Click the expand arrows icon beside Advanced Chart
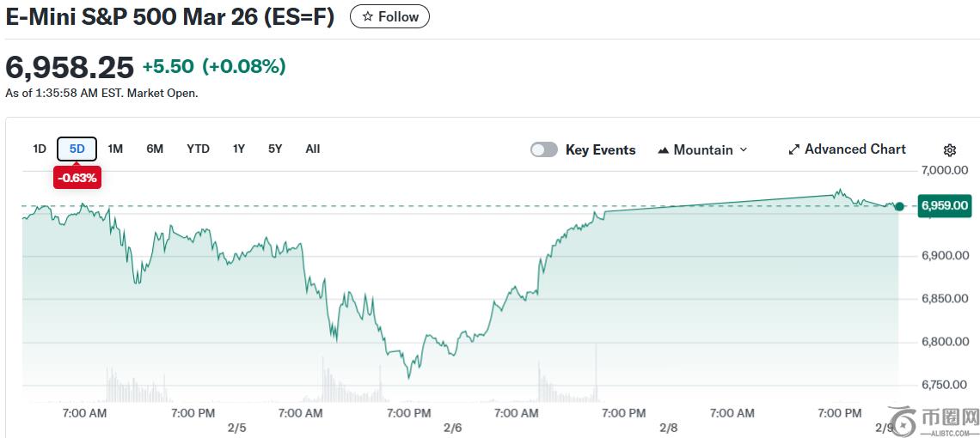 coord(793,149)
